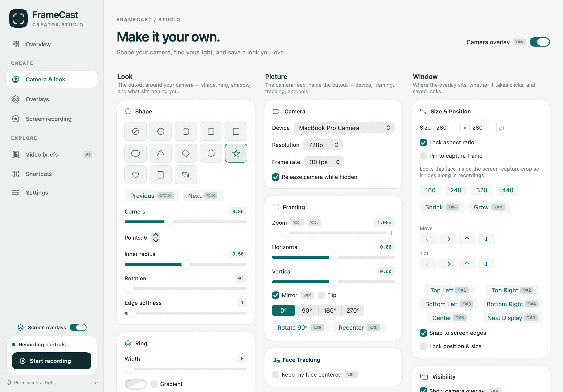563x392 pixels.
Task: Nudge overlay right in 1 pt row
Action: (x=447, y=264)
